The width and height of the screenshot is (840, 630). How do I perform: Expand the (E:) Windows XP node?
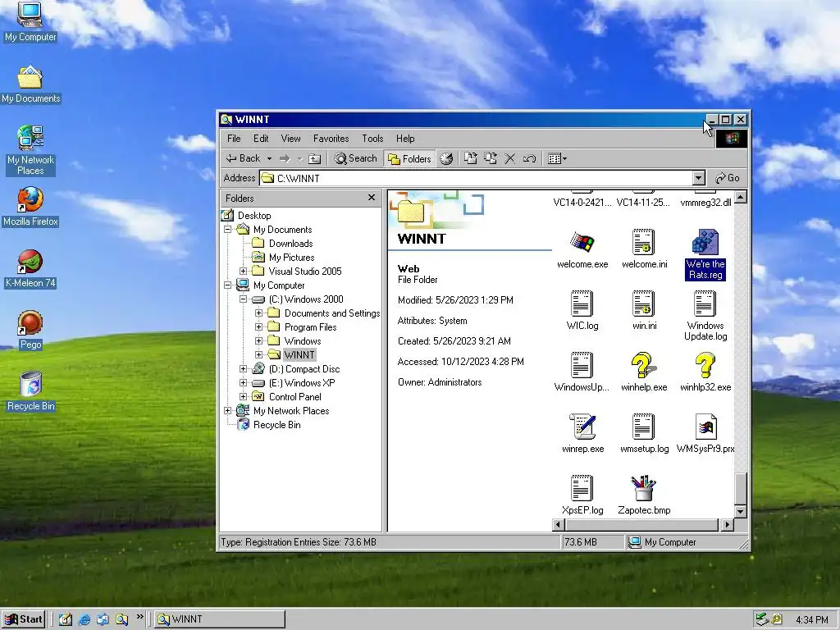click(x=243, y=382)
